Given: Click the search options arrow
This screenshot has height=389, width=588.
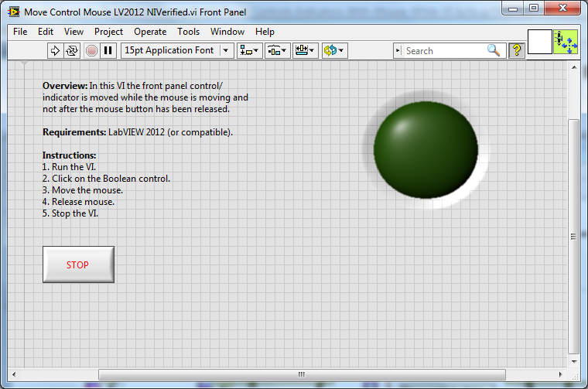Looking at the screenshot, I should click(x=398, y=50).
